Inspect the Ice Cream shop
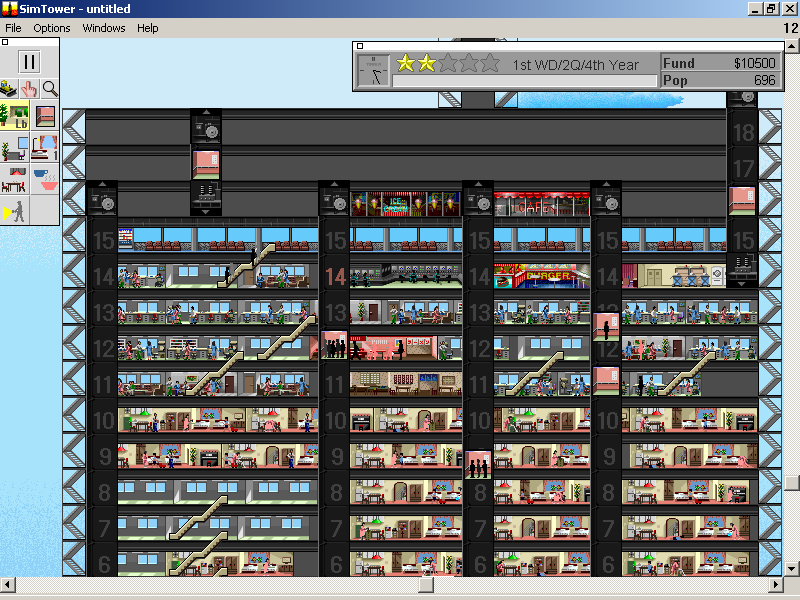This screenshot has height=600, width=800. point(406,204)
